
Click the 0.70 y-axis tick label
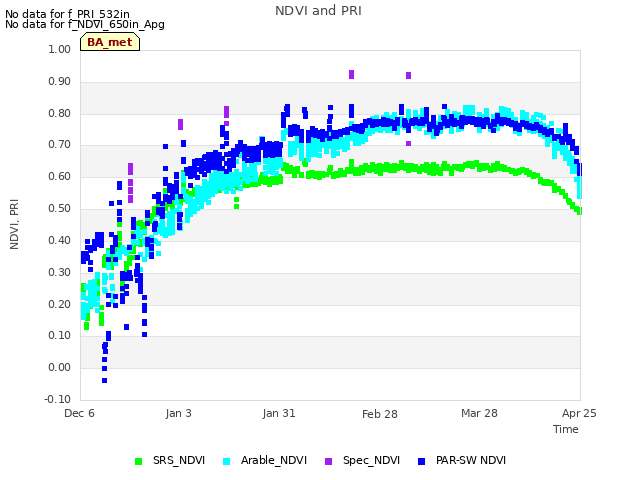click(x=60, y=144)
